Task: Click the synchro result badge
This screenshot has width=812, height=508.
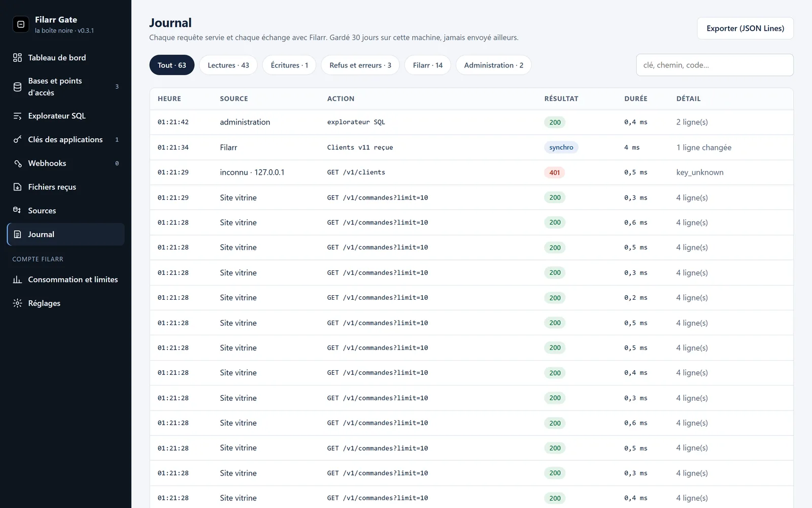Action: (x=561, y=147)
